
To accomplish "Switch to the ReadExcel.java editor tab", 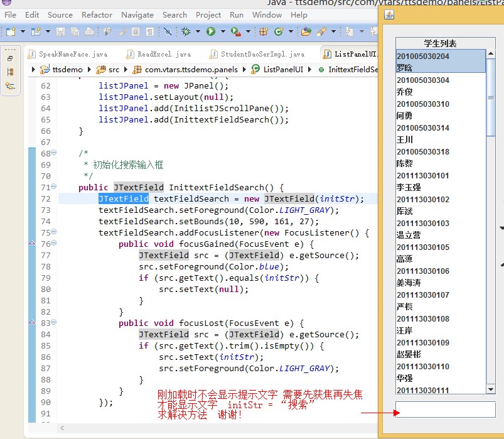I will [x=163, y=54].
